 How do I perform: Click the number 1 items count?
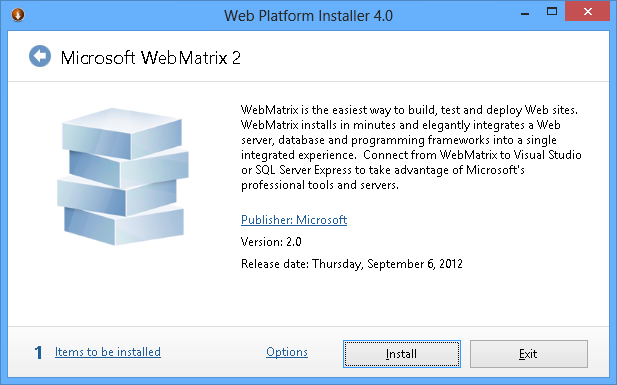(38, 352)
